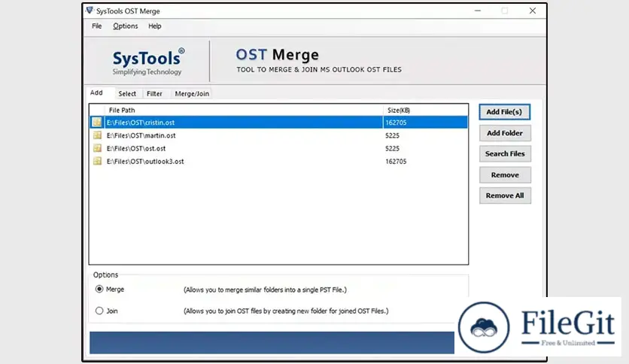The image size is (629, 364).
Task: Click size value 5225 in martin.ost row
Action: (x=392, y=135)
